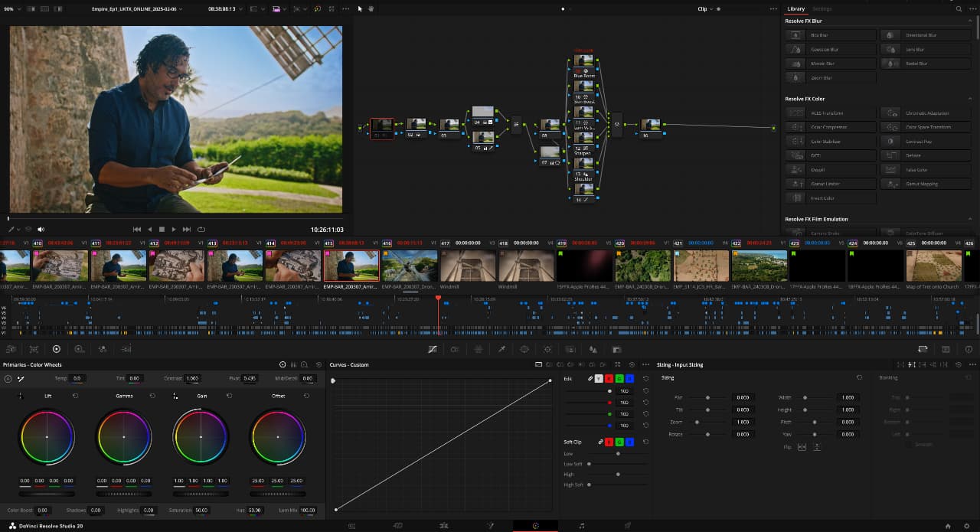
Task: Open the Power Window palette icon
Action: pyautogui.click(x=524, y=349)
